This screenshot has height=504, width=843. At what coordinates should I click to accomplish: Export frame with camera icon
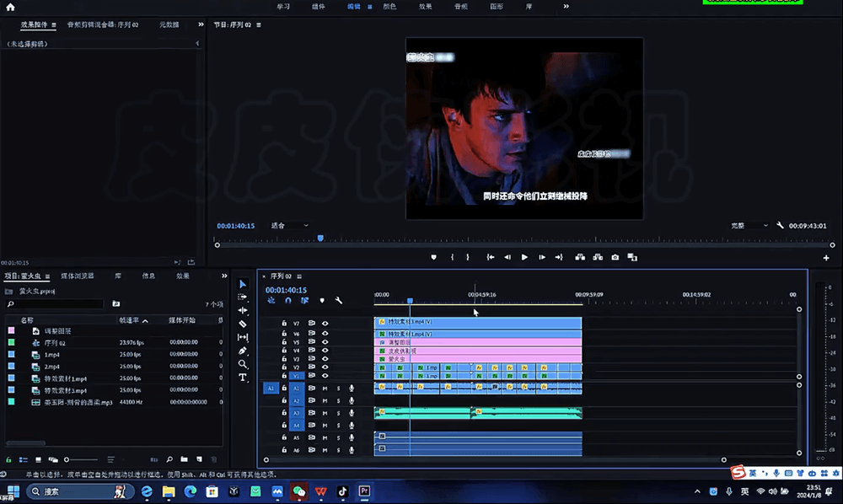point(615,257)
